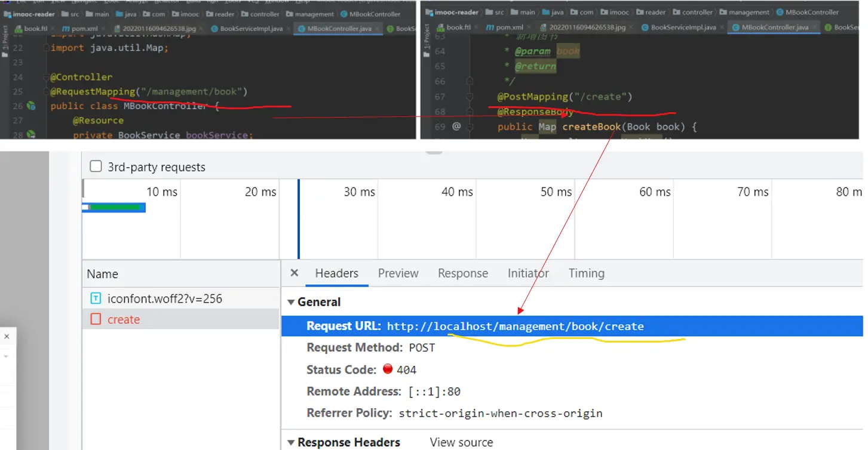Open the Timing tab

click(587, 273)
